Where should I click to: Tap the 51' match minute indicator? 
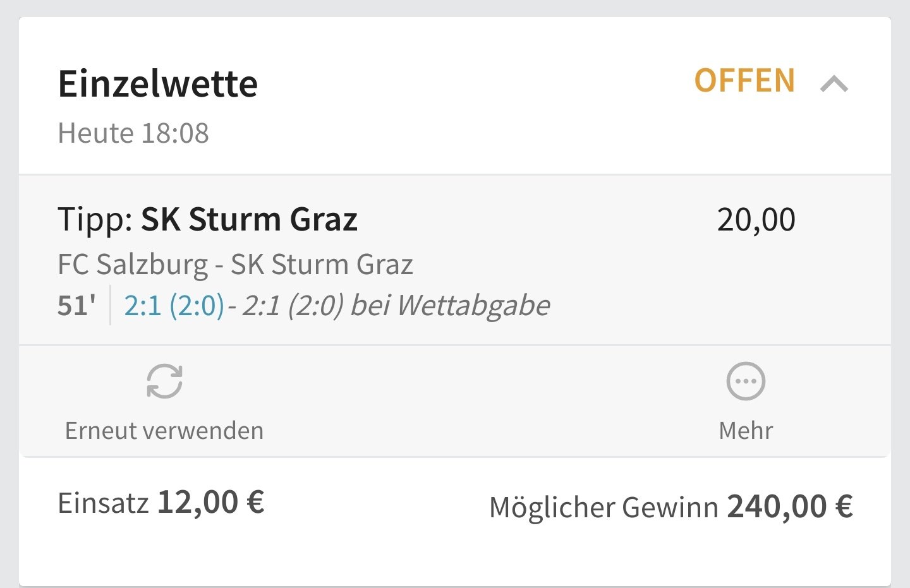(x=76, y=306)
